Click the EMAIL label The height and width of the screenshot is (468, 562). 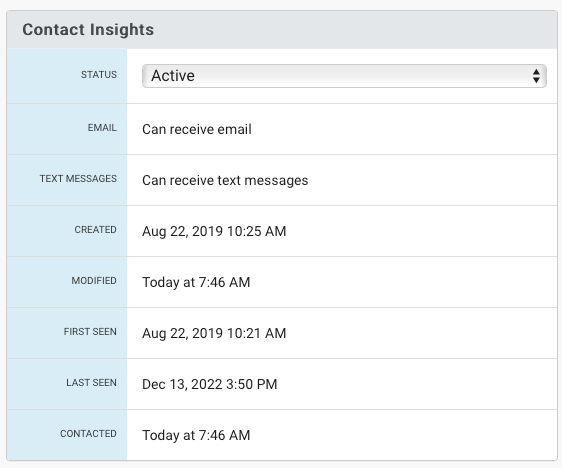102,128
